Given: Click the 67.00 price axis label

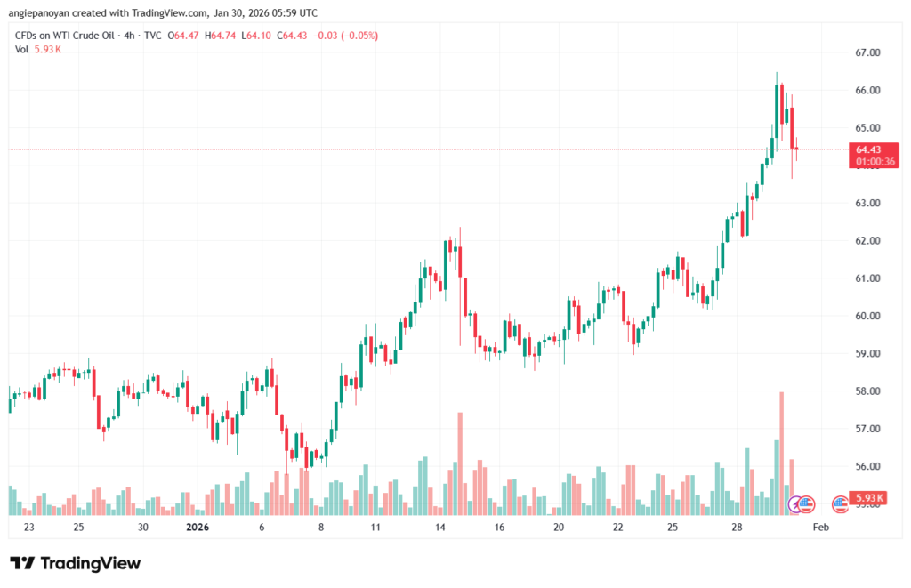Looking at the screenshot, I should [868, 53].
